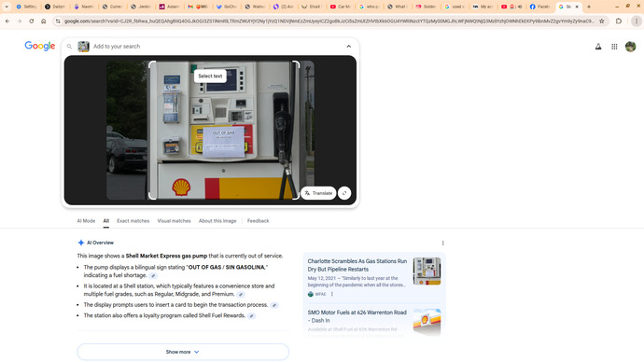The width and height of the screenshot is (644, 362).
Task: Mute the audio-playing YouTube tab
Action: coord(520,7)
